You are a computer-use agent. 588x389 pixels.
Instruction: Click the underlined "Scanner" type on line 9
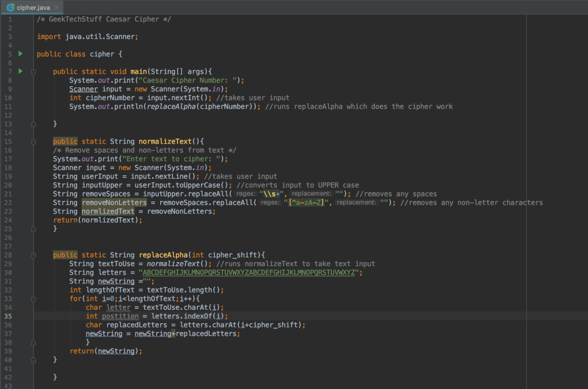tap(83, 89)
